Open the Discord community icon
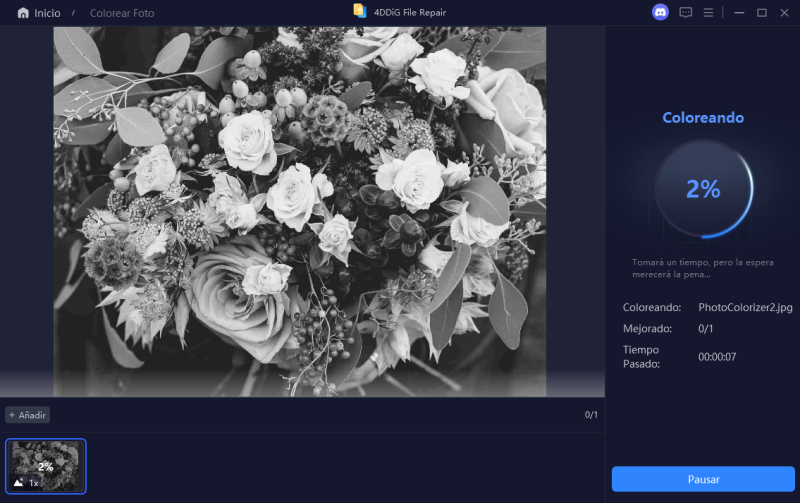Image resolution: width=800 pixels, height=503 pixels. coord(660,13)
